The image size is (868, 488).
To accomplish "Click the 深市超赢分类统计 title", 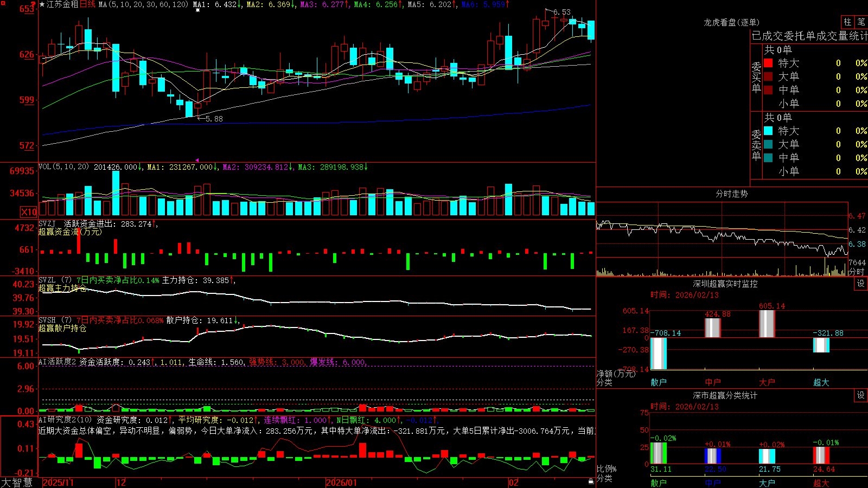I will click(x=725, y=395).
